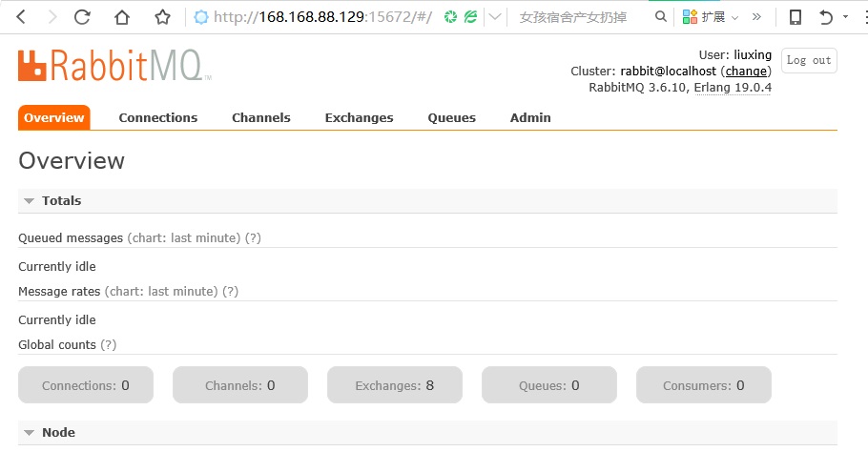The height and width of the screenshot is (452, 868).
Task: Click the Connections: 0 count box
Action: click(86, 385)
